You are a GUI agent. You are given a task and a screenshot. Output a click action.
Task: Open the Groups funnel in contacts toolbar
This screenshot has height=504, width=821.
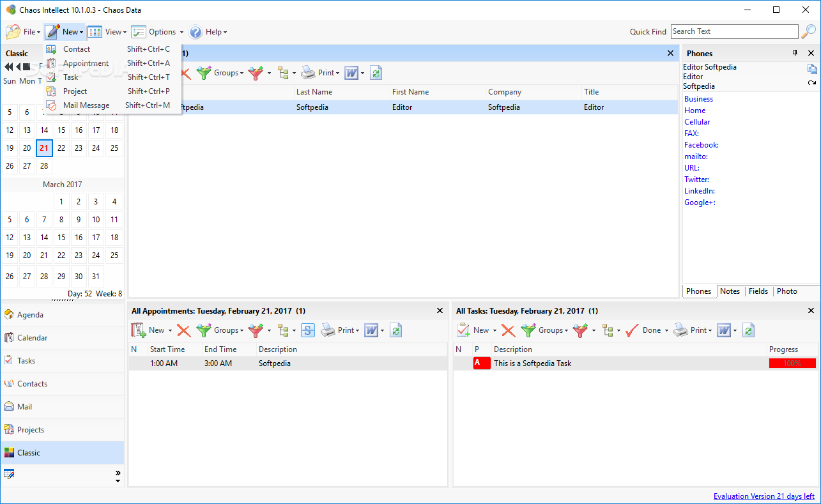tap(220, 73)
